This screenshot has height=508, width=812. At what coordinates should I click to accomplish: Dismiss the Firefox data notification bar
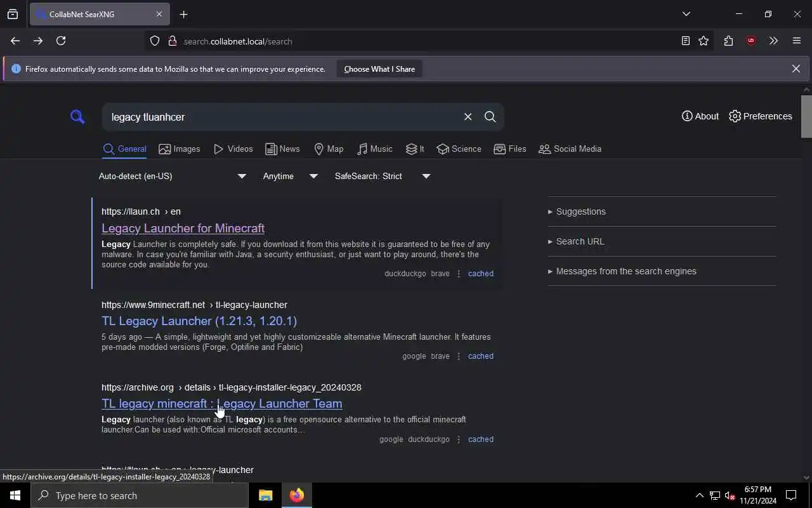tap(796, 69)
